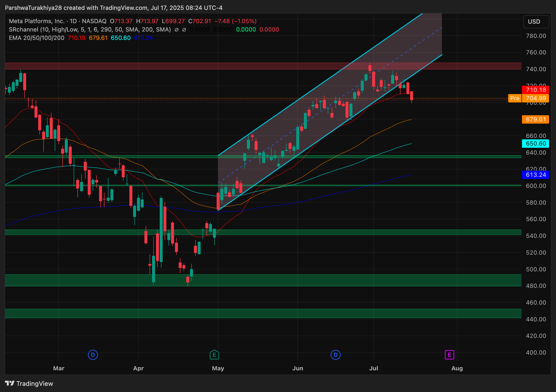556x392 pixels.
Task: Click the Aug label on time axis
Action: (x=457, y=368)
